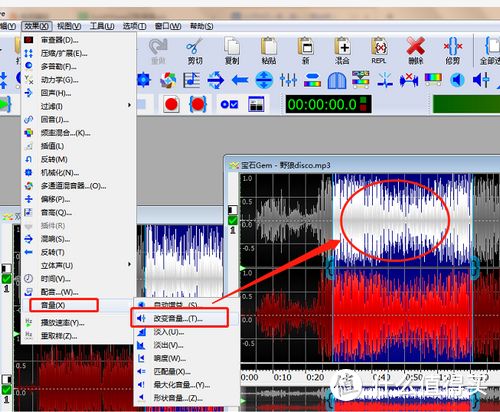500x412 pixels.
Task: Open the 工具(U) tools menu
Action: point(102,26)
